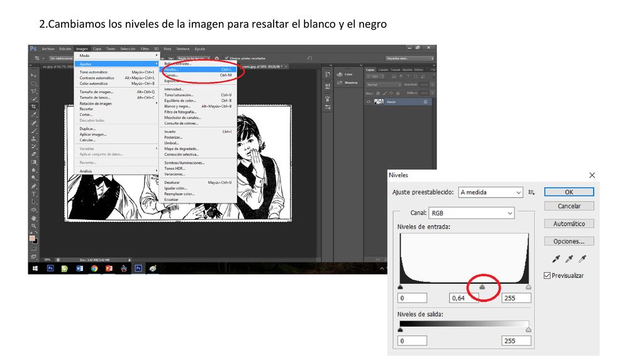Select the Brush tool
This screenshot has height=362, width=644.
coord(34,131)
